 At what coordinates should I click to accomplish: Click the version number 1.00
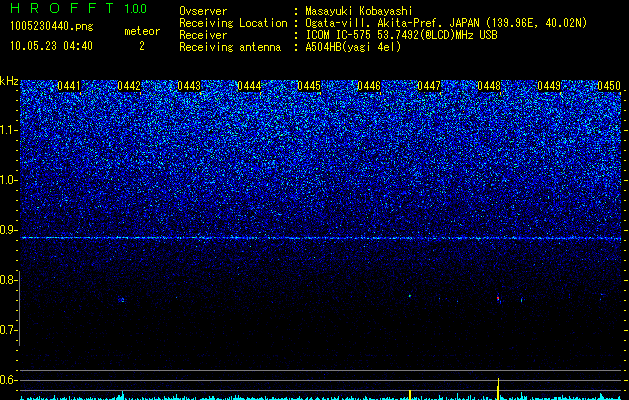click(135, 8)
